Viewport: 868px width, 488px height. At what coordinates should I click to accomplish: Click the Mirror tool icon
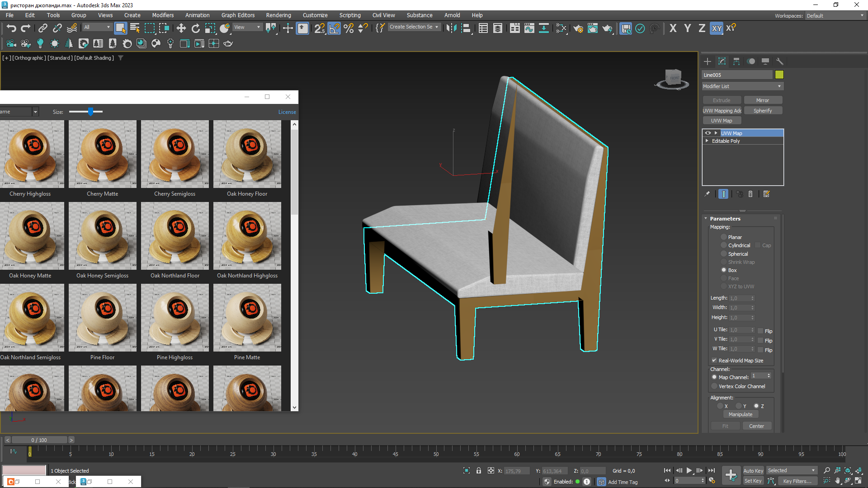pos(451,28)
